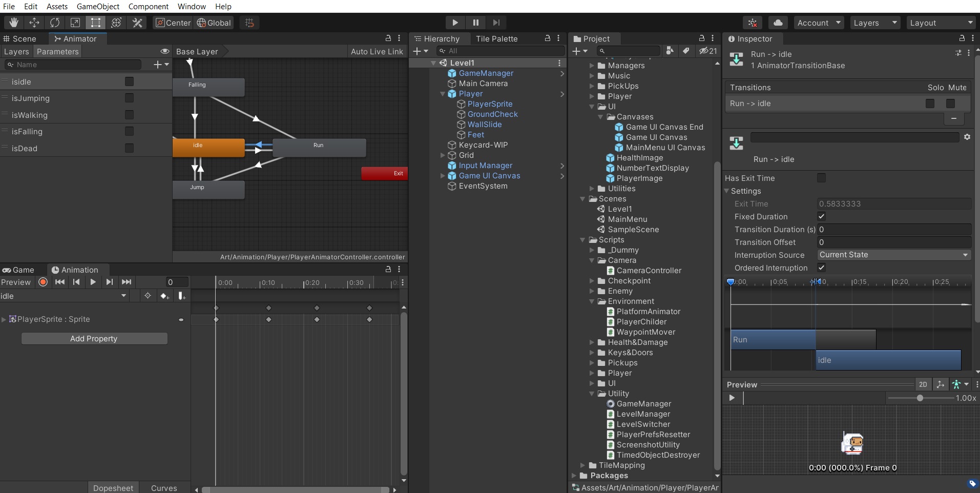The image size is (980, 493).
Task: Toggle 2D preview mode
Action: tap(923, 384)
